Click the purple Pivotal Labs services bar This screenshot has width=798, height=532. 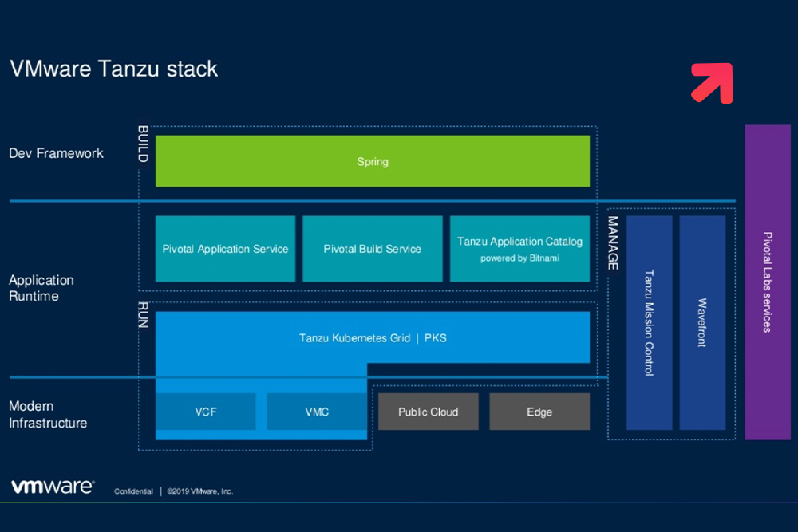(768, 282)
